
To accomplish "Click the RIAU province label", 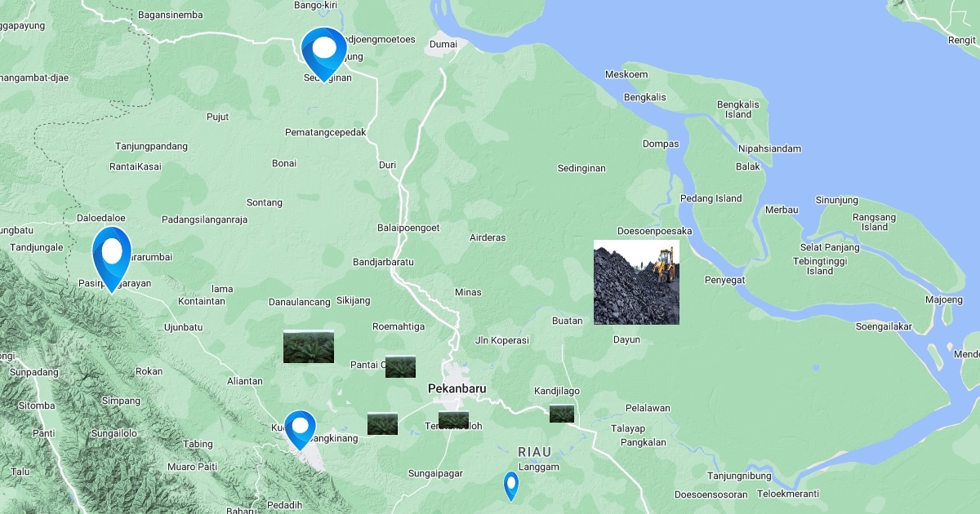I will (x=534, y=451).
